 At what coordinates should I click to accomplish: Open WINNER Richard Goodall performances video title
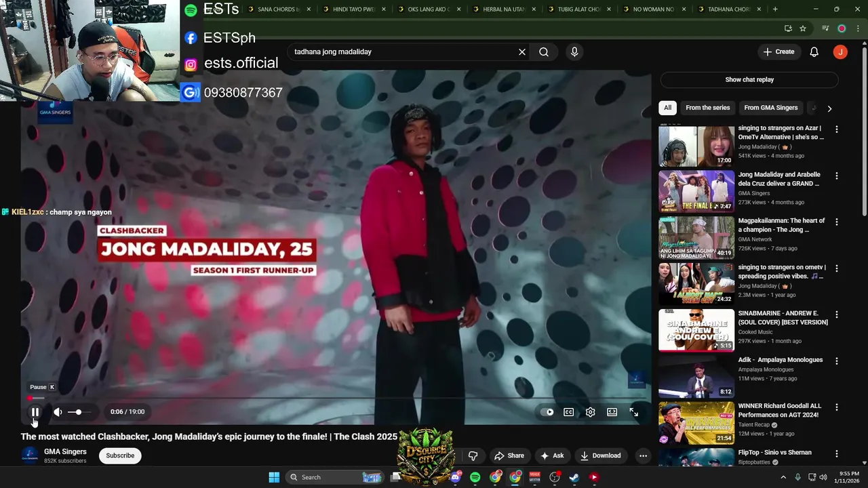[x=780, y=411]
